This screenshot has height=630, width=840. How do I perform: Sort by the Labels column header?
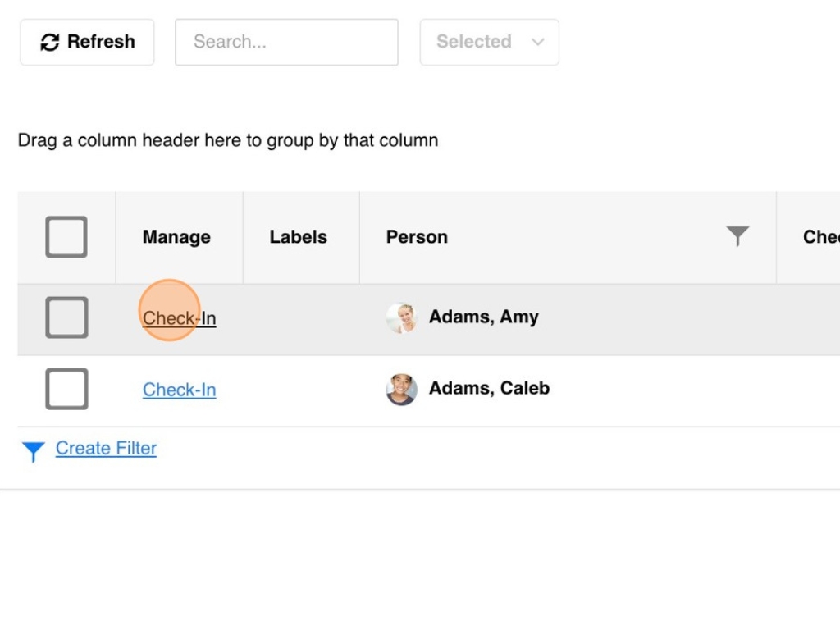[298, 237]
